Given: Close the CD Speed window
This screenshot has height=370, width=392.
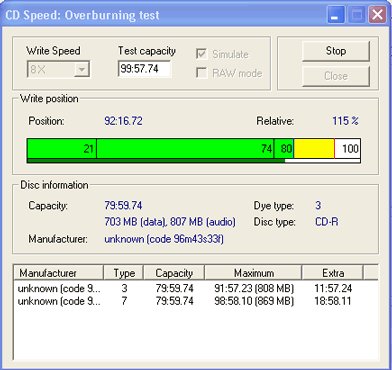Looking at the screenshot, I should click(377, 15).
